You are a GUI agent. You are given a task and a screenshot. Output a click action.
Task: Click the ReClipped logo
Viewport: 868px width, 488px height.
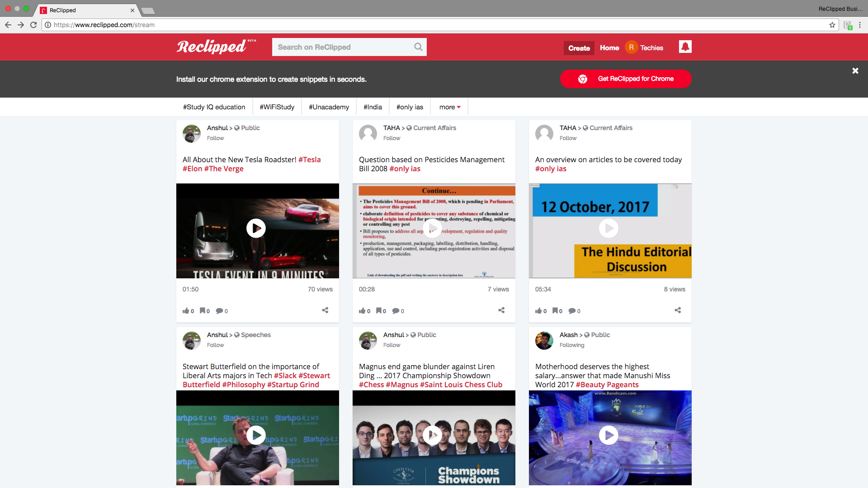216,47
